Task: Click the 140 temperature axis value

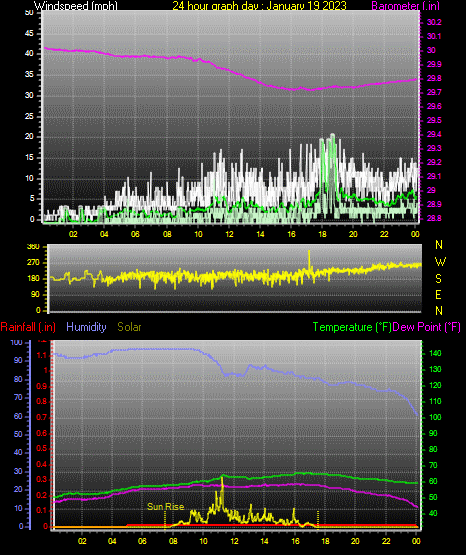Action: pyautogui.click(x=435, y=353)
